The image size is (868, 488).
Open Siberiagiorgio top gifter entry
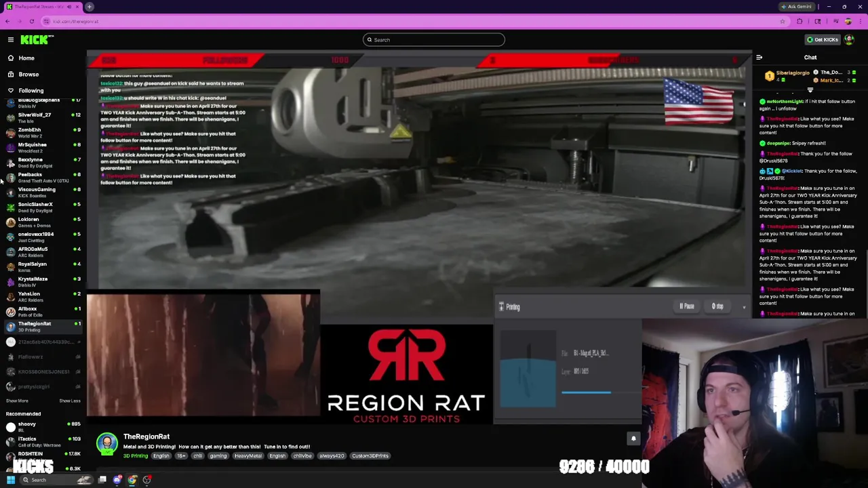(788, 76)
